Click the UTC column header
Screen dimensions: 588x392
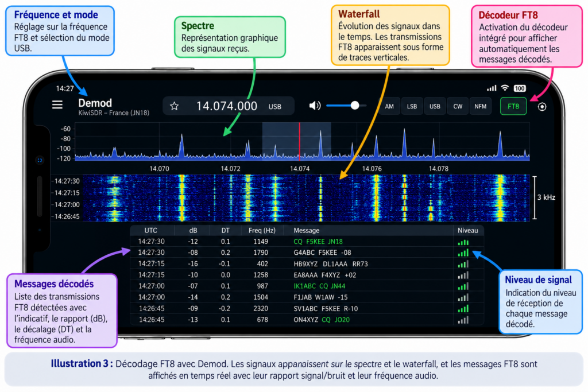(x=151, y=231)
